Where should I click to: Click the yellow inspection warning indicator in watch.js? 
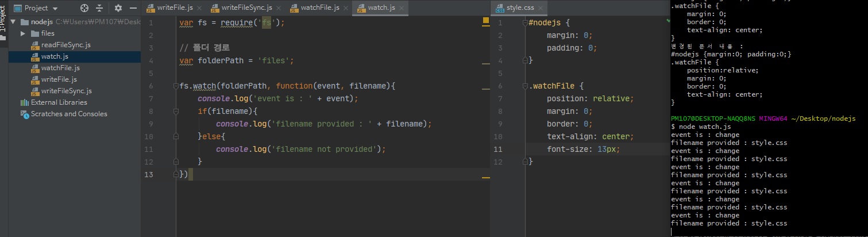(x=485, y=20)
